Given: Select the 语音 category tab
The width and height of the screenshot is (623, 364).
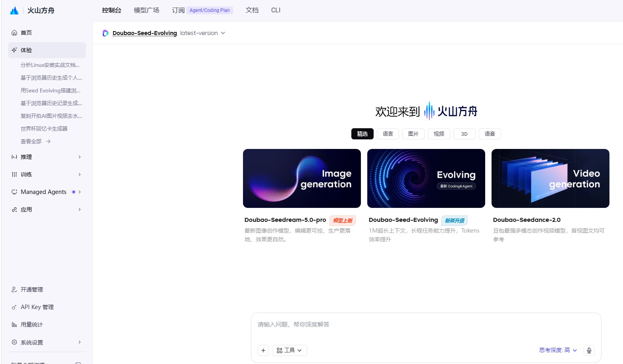Looking at the screenshot, I should pyautogui.click(x=490, y=134).
